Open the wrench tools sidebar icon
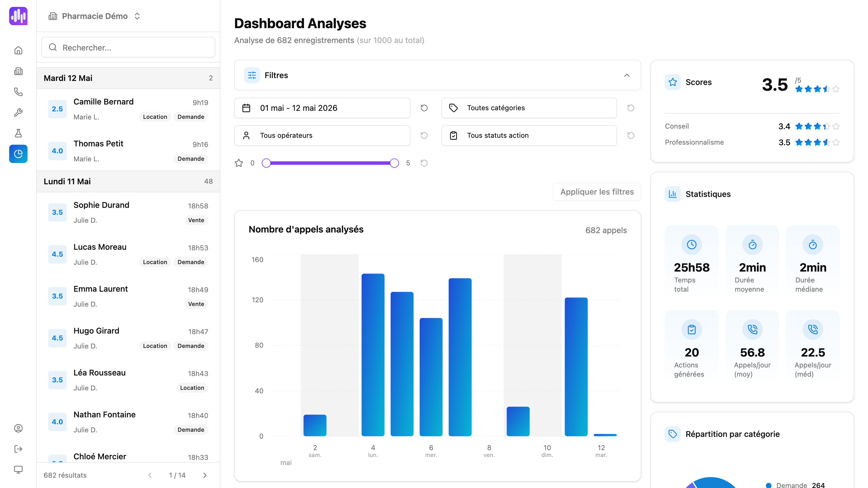The image size is (868, 488). 18,113
